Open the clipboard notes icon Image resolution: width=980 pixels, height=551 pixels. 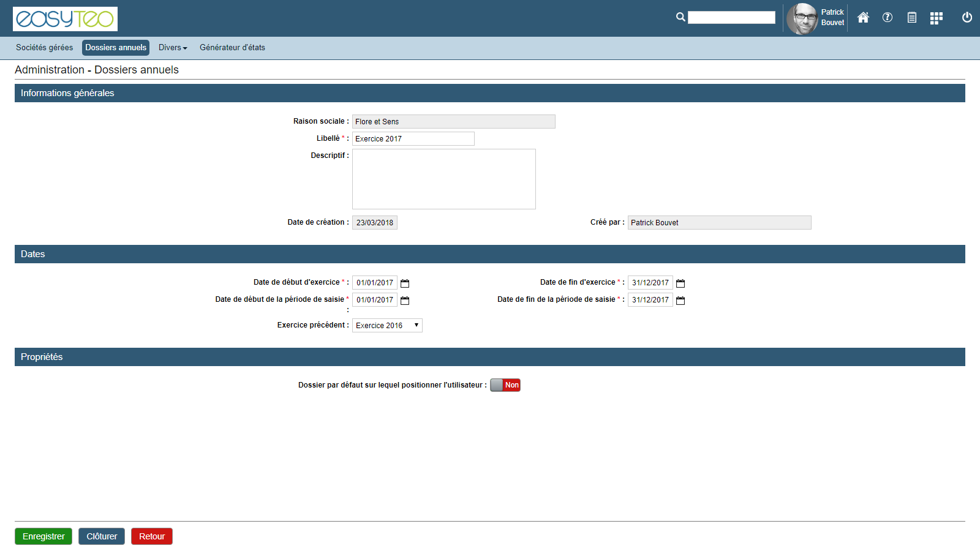(x=912, y=18)
